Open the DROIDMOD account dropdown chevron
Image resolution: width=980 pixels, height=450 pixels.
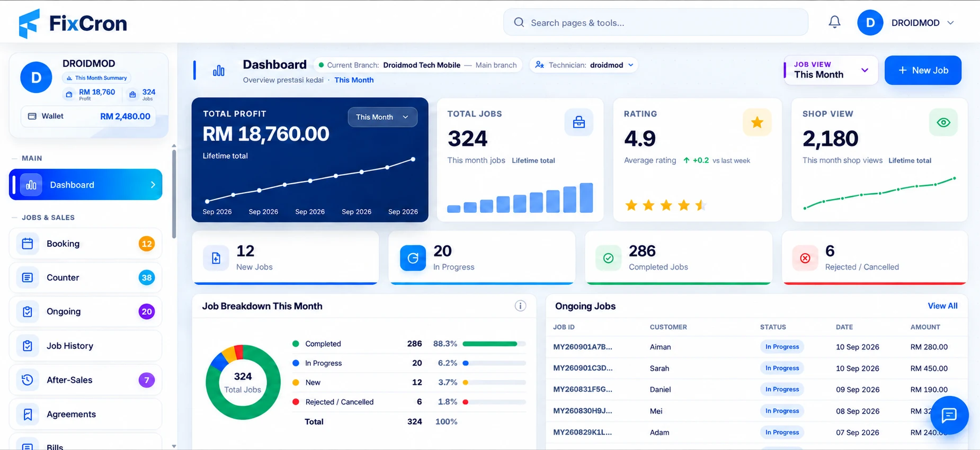pos(950,23)
